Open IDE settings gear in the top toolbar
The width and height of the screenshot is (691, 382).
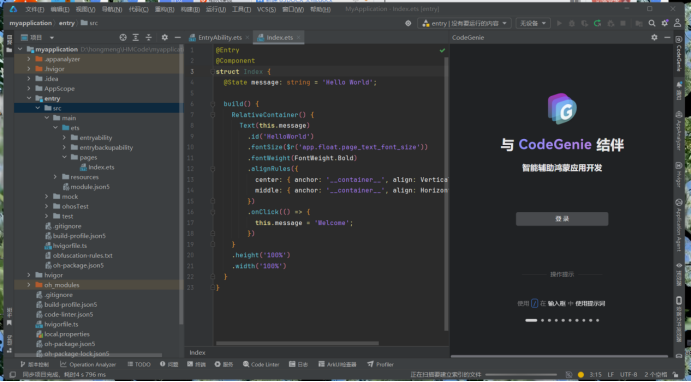[x=665, y=23]
